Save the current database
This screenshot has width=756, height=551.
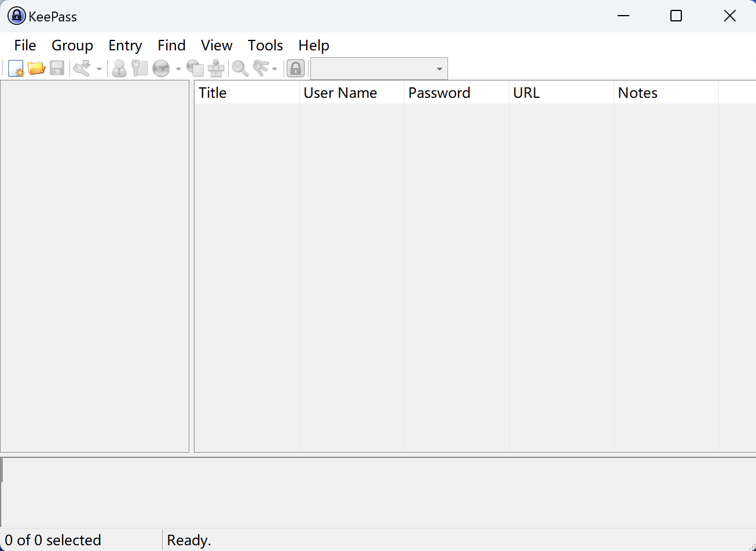(57, 68)
